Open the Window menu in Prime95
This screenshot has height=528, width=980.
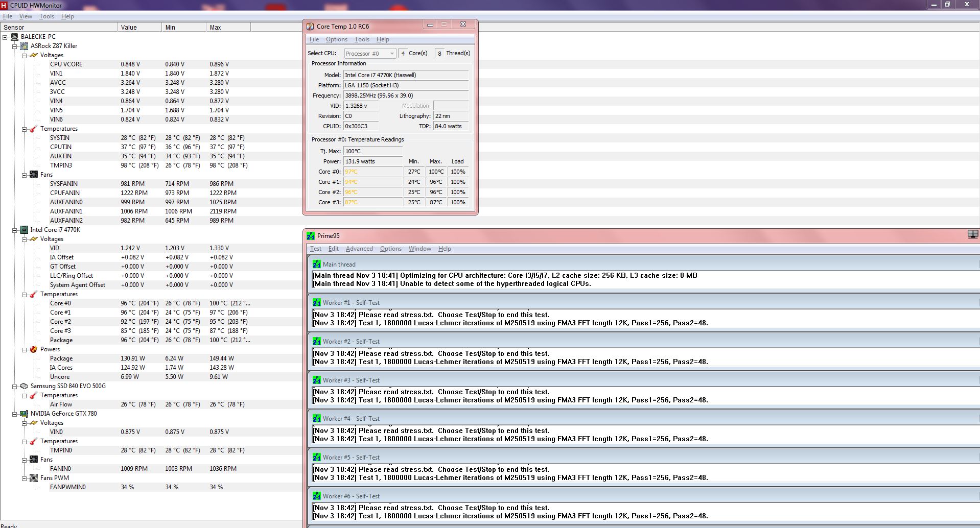(420, 249)
